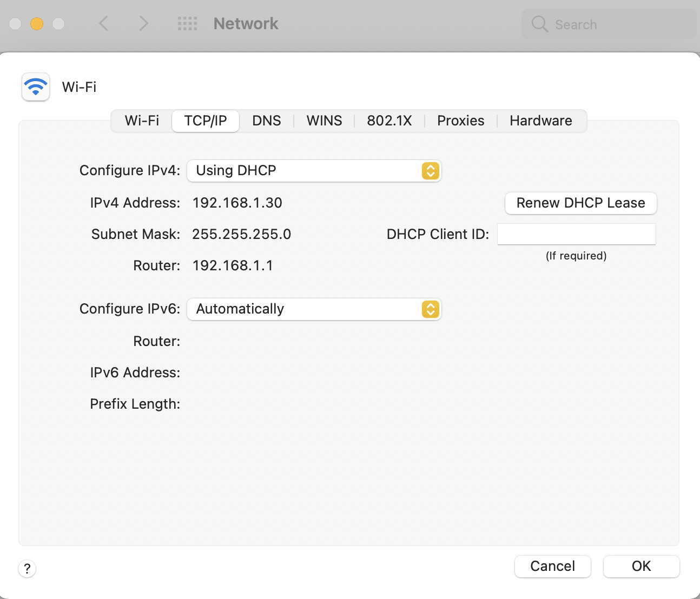Select the TCP/IP tab
This screenshot has width=700, height=599.
tap(206, 121)
